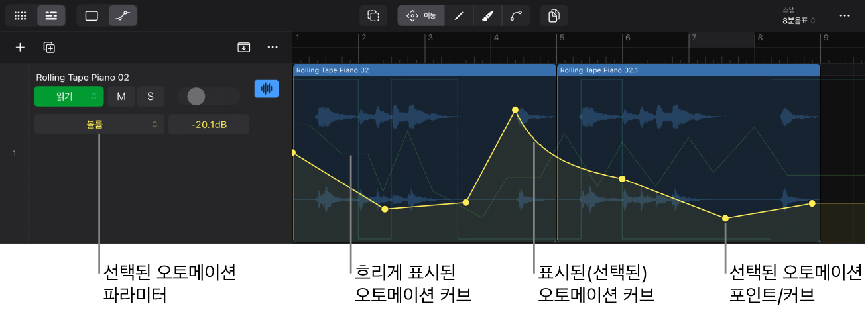Switch to tracks view
Image resolution: width=868 pixels, height=312 pixels.
point(51,15)
